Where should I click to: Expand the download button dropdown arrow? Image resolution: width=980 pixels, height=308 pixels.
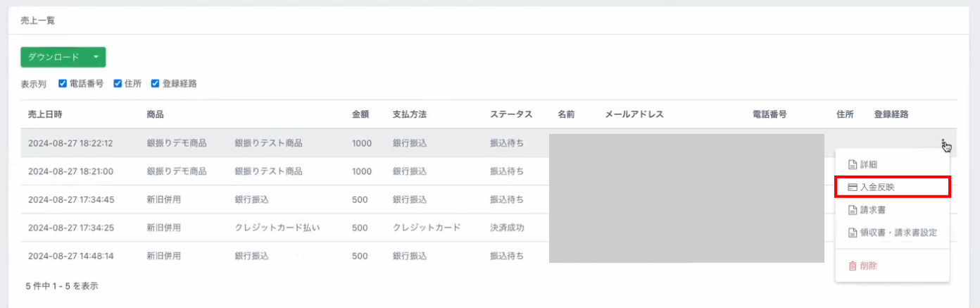(96, 57)
